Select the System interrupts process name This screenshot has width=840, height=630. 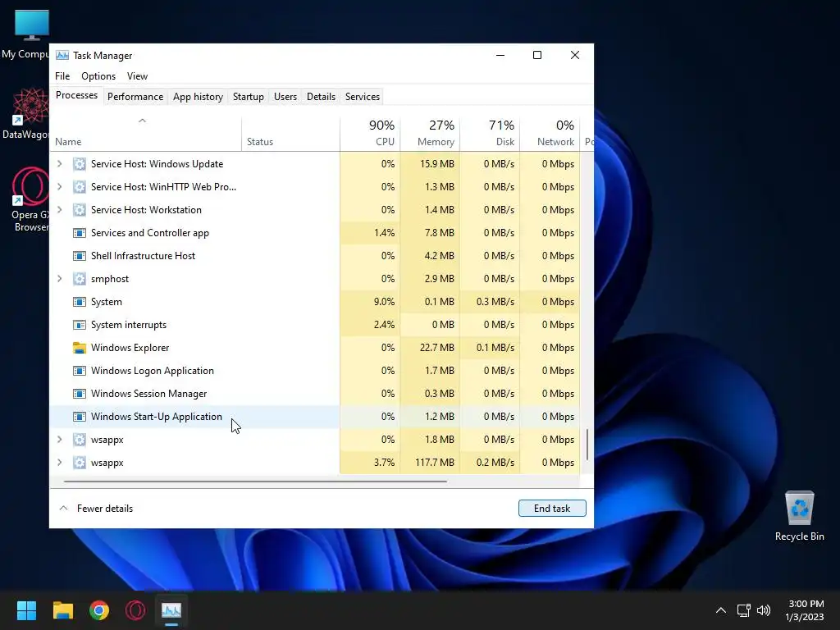point(129,325)
